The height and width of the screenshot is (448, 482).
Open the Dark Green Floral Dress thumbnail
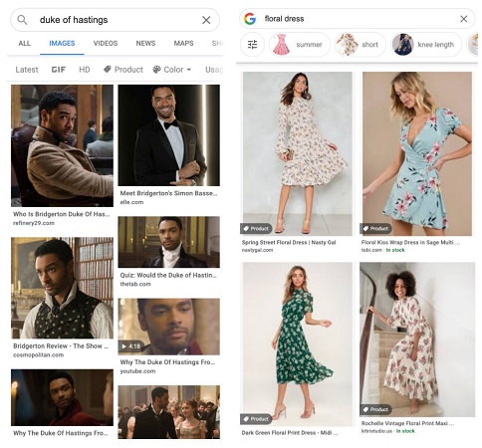pos(298,344)
